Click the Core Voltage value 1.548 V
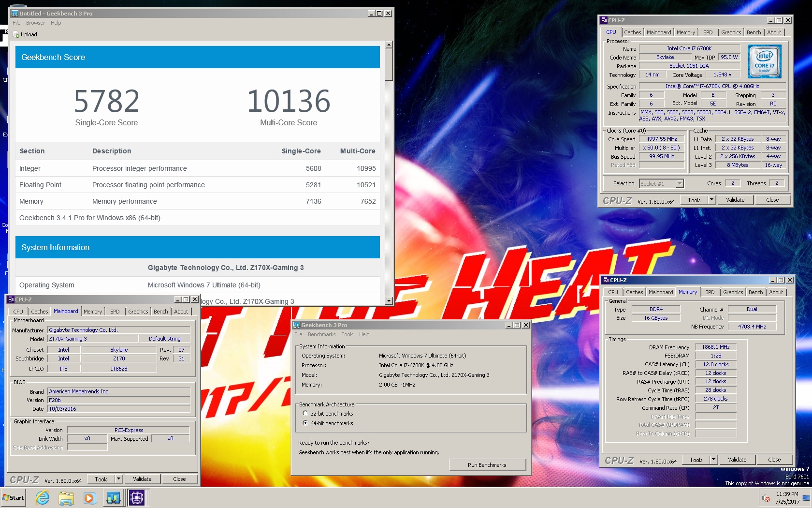The width and height of the screenshot is (812, 508). pos(722,75)
